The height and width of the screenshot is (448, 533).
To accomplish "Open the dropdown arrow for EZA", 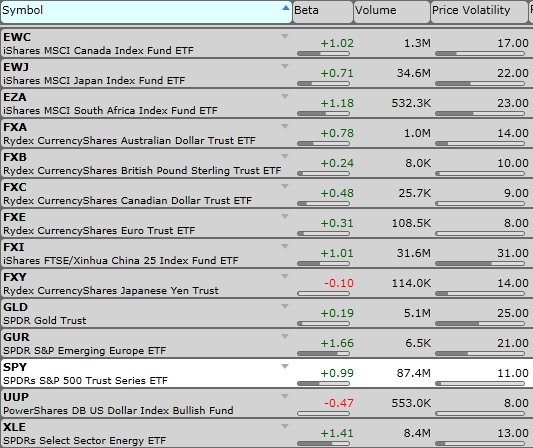I will coord(285,96).
